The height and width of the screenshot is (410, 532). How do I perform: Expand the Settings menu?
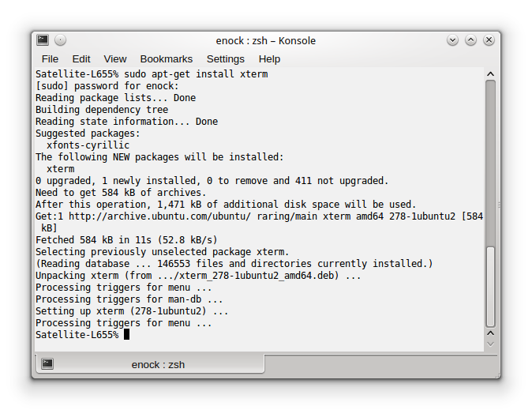(x=226, y=59)
